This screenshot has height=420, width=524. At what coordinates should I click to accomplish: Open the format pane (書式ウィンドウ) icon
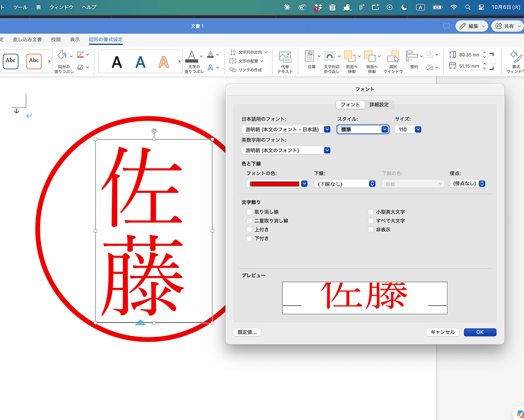click(516, 57)
